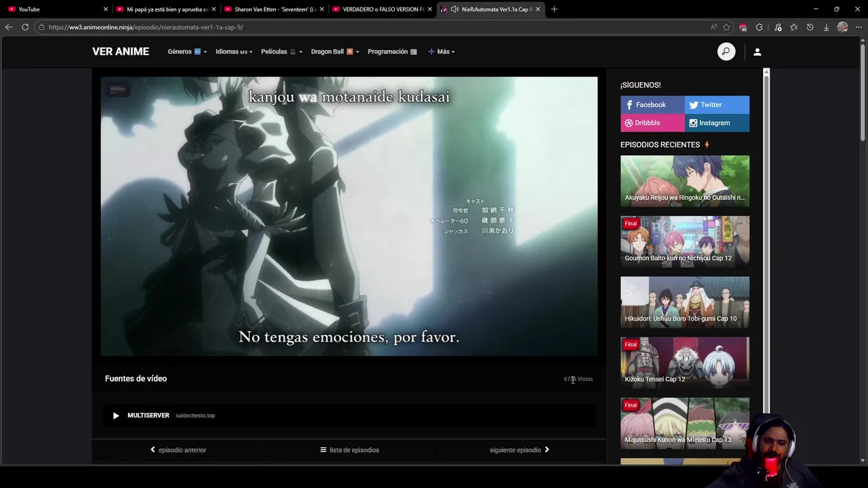Go to siguiente episodio
The width and height of the screenshot is (868, 488).
(519, 449)
